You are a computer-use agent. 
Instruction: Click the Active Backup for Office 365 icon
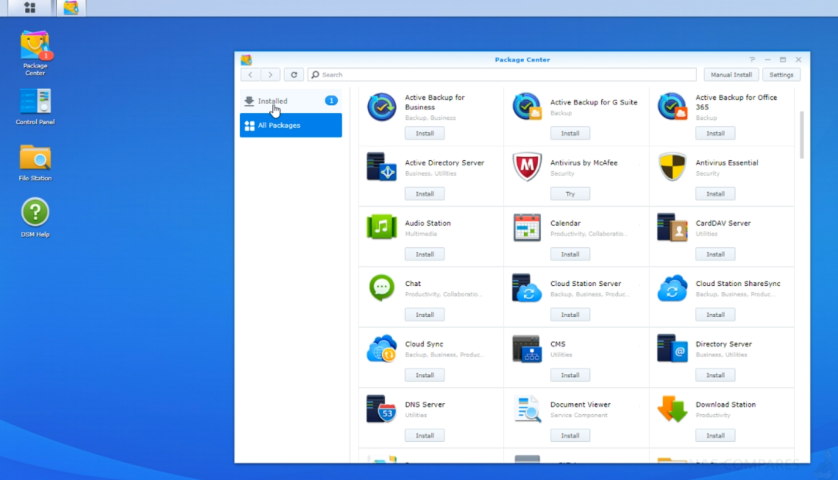672,106
